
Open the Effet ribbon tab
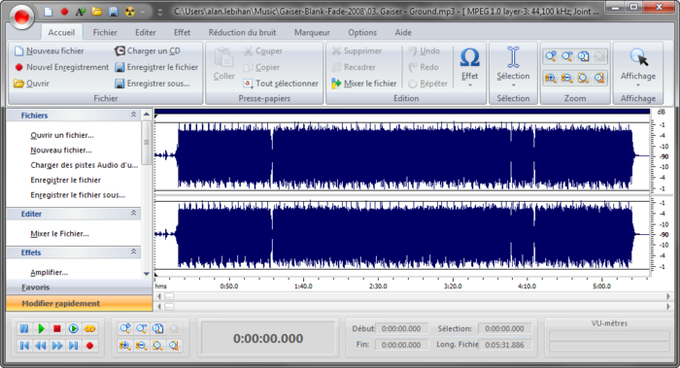pos(182,33)
